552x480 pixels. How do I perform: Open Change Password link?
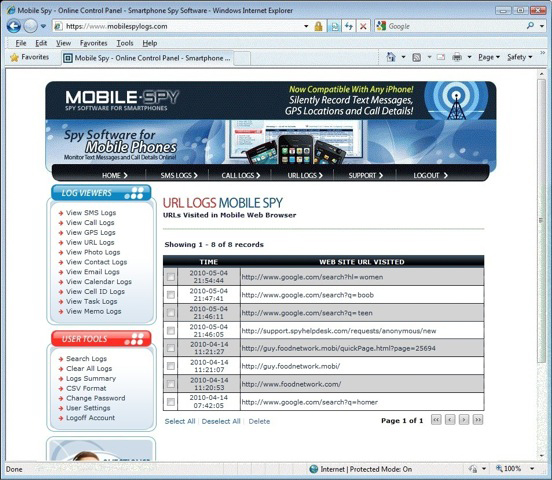pyautogui.click(x=95, y=398)
